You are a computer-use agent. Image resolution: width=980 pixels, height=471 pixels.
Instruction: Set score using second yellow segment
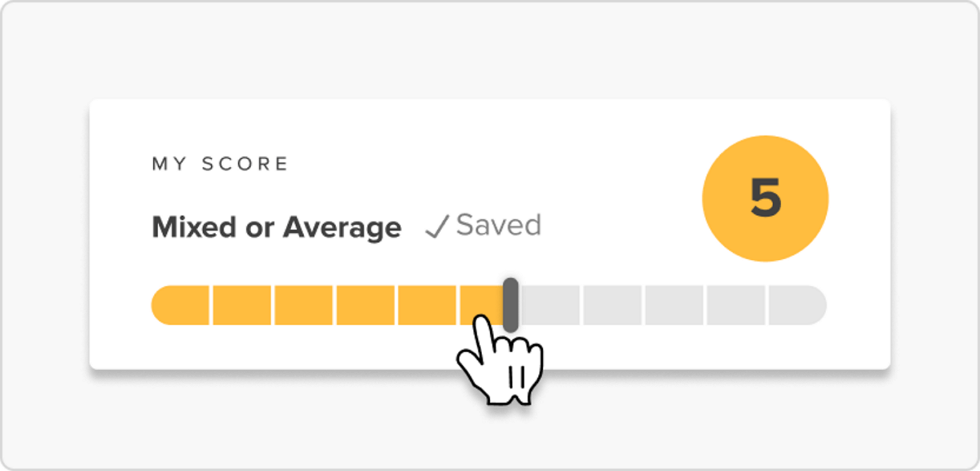tap(241, 306)
